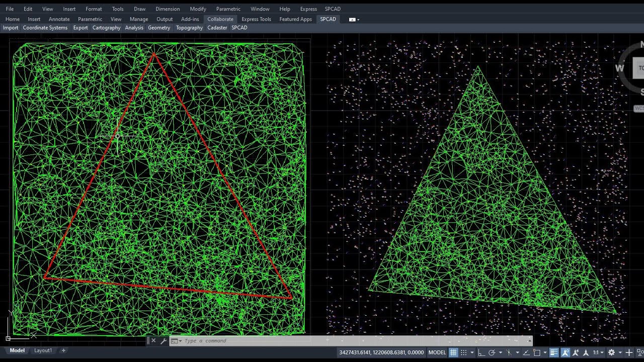Open ribbon minimize options dropdown arrow

(x=358, y=20)
